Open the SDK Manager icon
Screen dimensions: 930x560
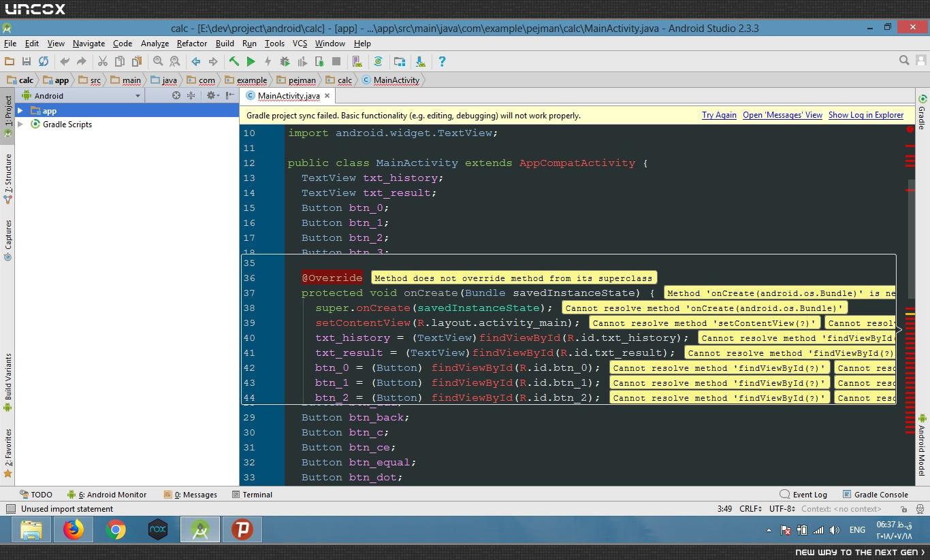point(421,61)
